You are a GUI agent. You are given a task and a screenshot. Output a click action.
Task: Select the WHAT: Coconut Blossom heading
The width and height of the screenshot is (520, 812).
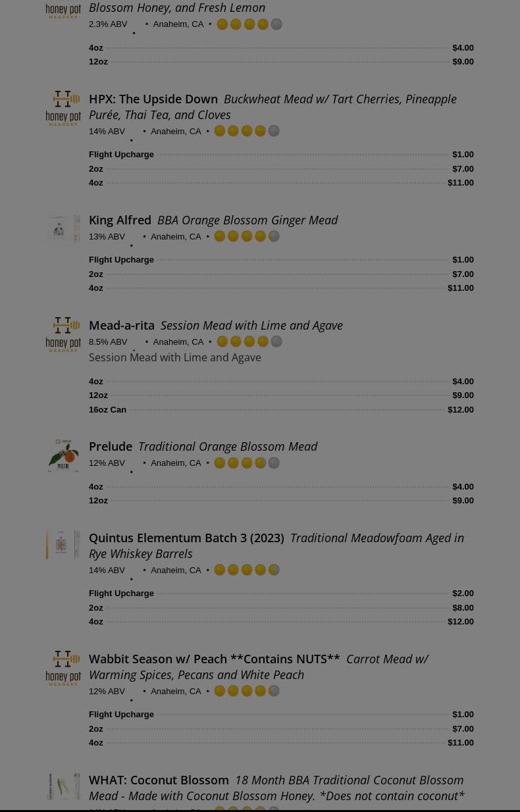[159, 780]
